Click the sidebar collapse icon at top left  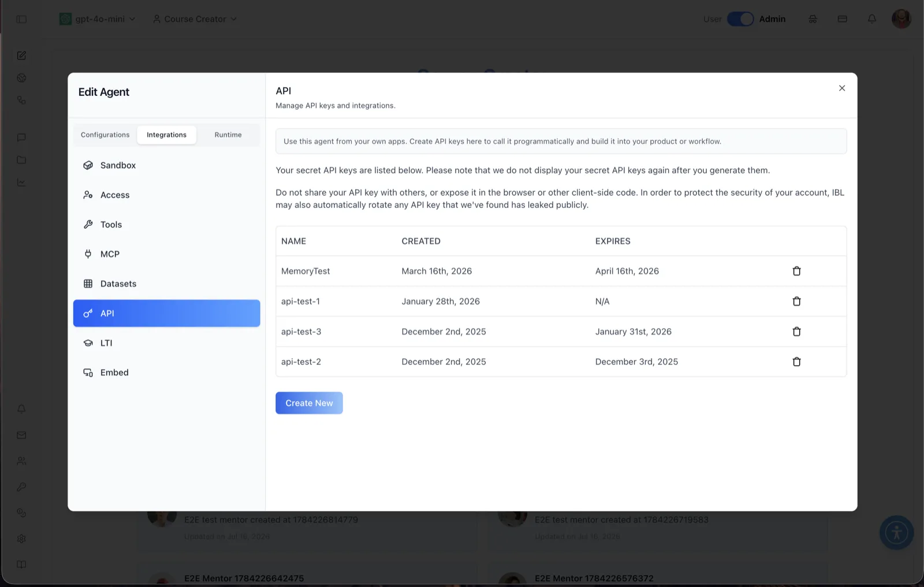[21, 19]
